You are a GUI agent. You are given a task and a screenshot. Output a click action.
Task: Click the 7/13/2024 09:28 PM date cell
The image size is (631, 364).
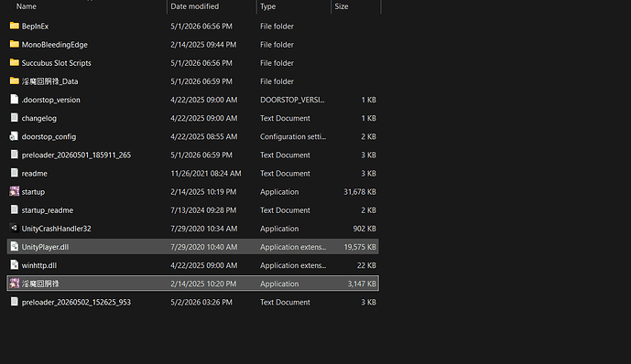[x=203, y=210]
